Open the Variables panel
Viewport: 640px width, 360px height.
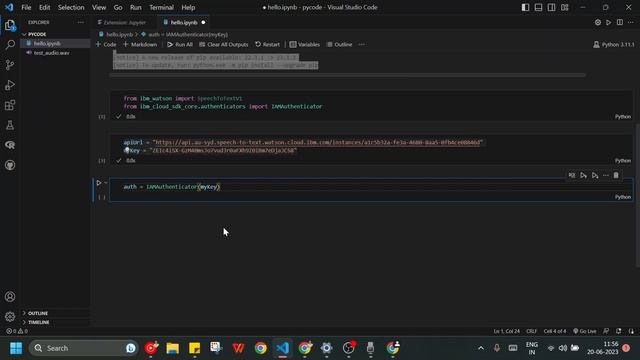click(304, 44)
